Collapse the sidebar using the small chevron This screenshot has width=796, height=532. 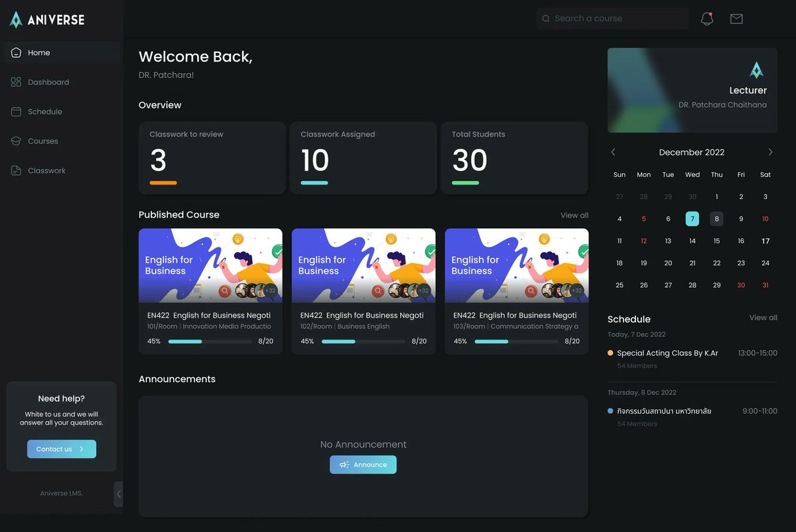pos(119,494)
